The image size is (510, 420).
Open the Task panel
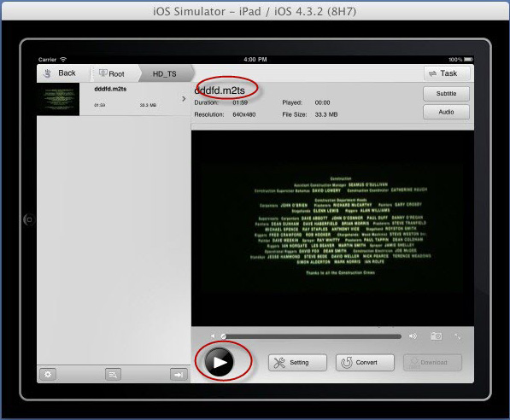pyautogui.click(x=447, y=73)
